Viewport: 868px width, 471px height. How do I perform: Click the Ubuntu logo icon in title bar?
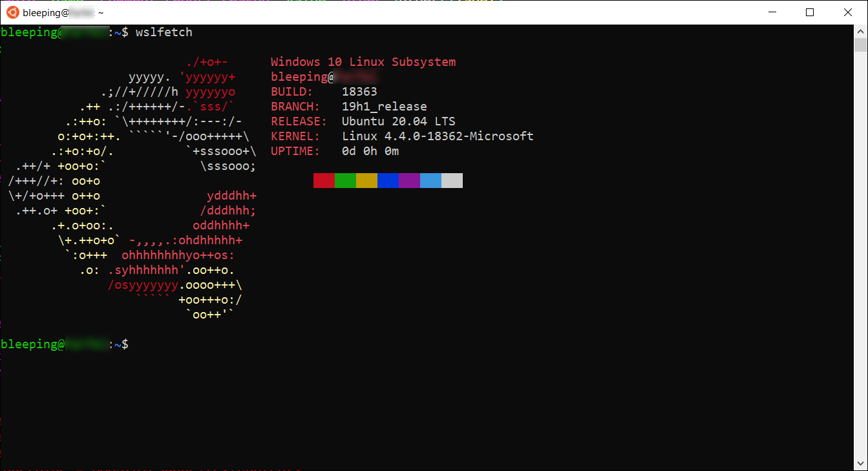tap(12, 12)
